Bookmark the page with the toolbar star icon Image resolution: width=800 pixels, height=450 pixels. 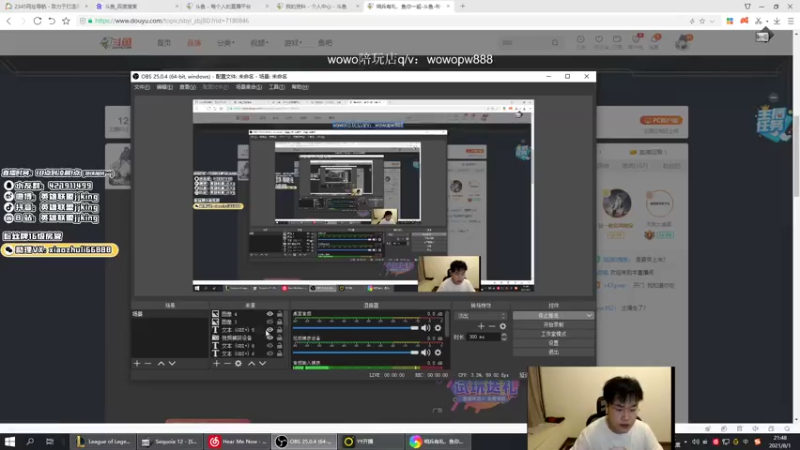pos(66,21)
